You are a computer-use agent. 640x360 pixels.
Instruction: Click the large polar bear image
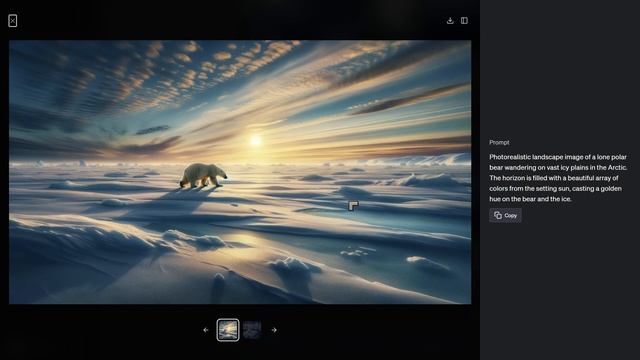pos(240,172)
